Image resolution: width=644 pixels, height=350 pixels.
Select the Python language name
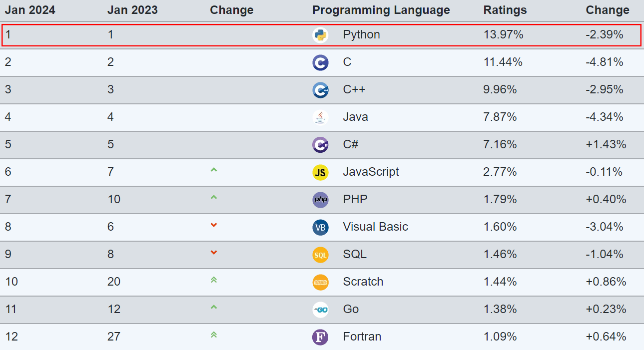(x=361, y=35)
